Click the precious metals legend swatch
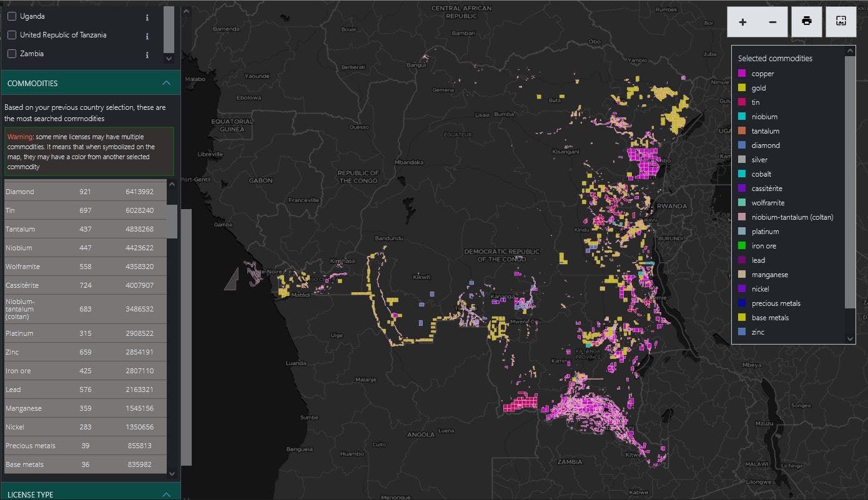 [x=742, y=303]
